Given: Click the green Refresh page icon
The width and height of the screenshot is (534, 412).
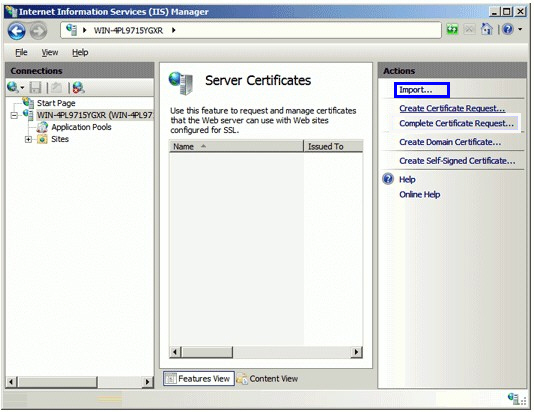Looking at the screenshot, I should click(x=452, y=30).
